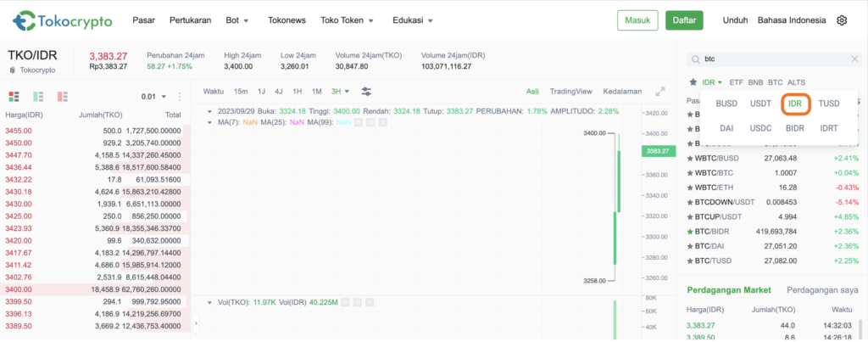Select the Perdagangan Market tab
The width and height of the screenshot is (868, 342).
pyautogui.click(x=729, y=290)
